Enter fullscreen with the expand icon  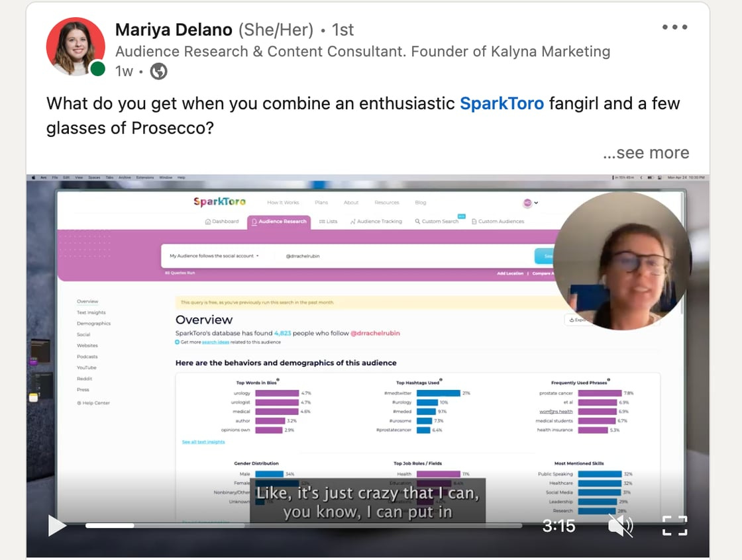pyautogui.click(x=675, y=526)
